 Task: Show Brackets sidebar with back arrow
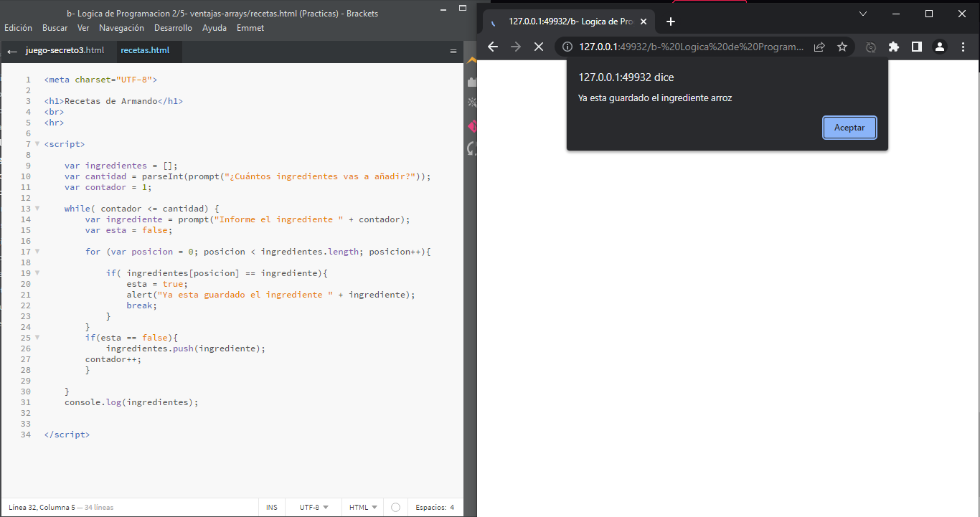pos(11,52)
